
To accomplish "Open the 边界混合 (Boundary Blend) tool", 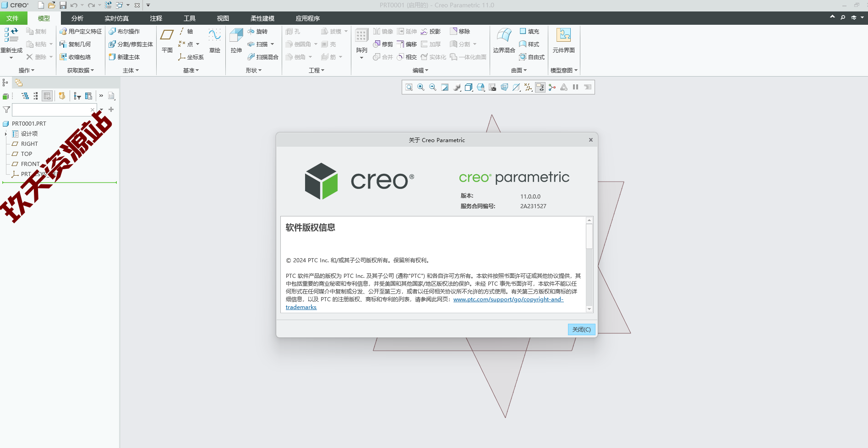I will (x=504, y=41).
